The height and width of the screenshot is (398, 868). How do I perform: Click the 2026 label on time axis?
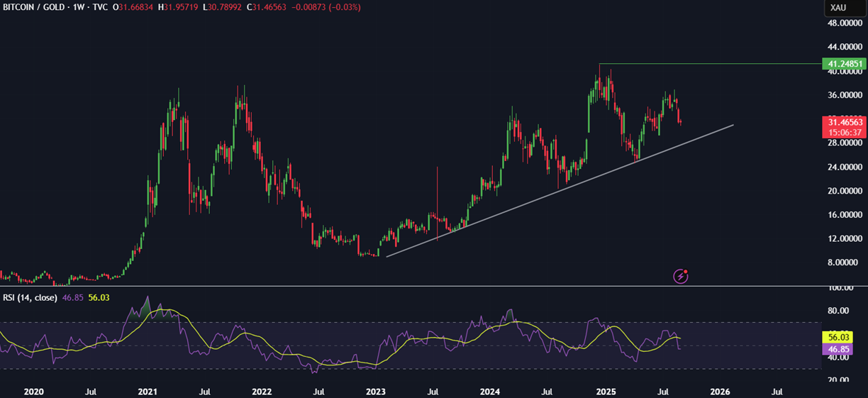click(720, 391)
